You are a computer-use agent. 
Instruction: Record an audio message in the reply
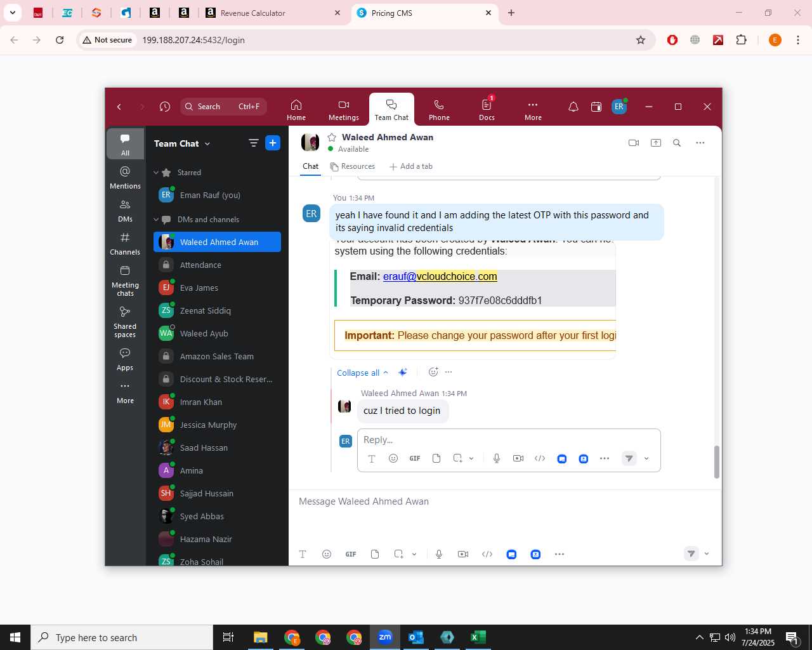point(497,458)
